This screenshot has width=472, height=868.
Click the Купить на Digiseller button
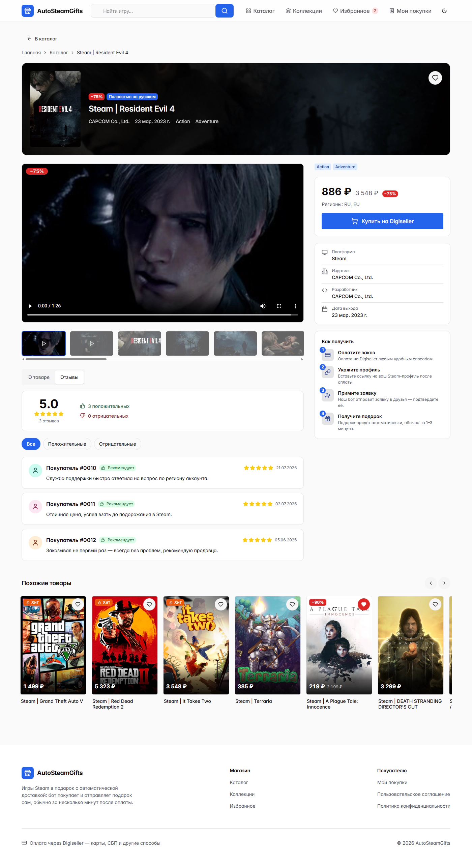pos(382,221)
